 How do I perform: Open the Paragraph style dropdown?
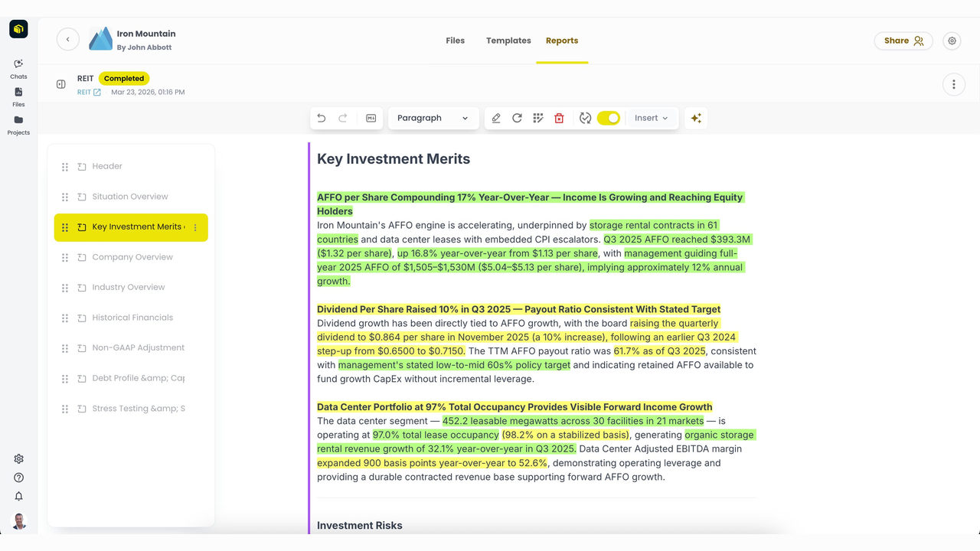pos(433,118)
